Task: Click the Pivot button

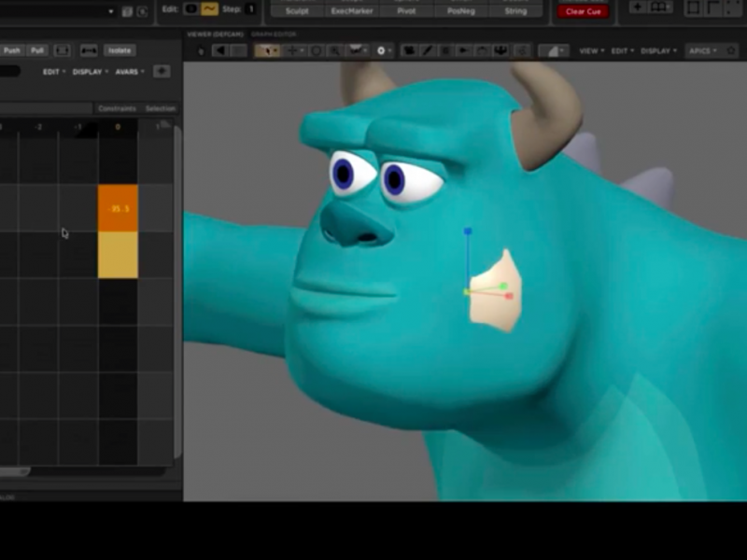Action: [406, 11]
